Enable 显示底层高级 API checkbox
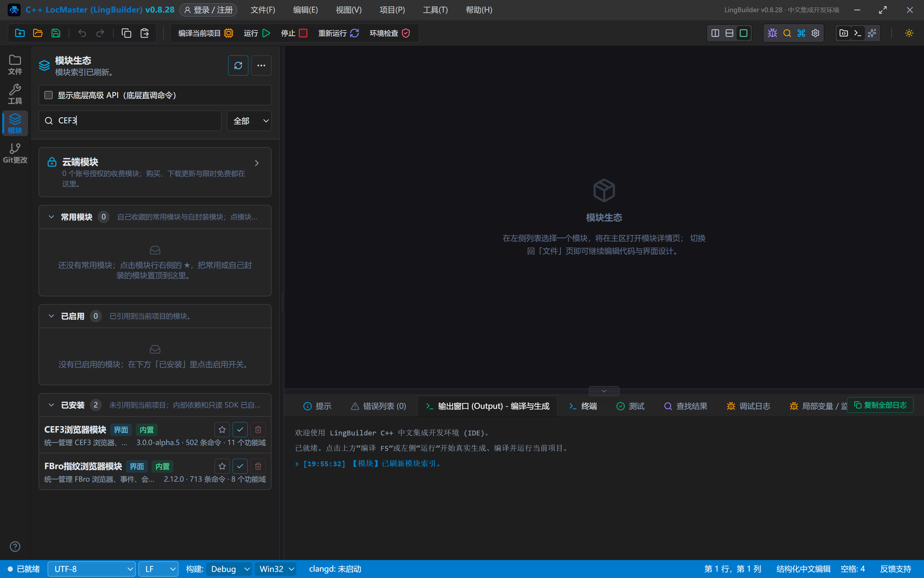924x578 pixels. pos(48,95)
